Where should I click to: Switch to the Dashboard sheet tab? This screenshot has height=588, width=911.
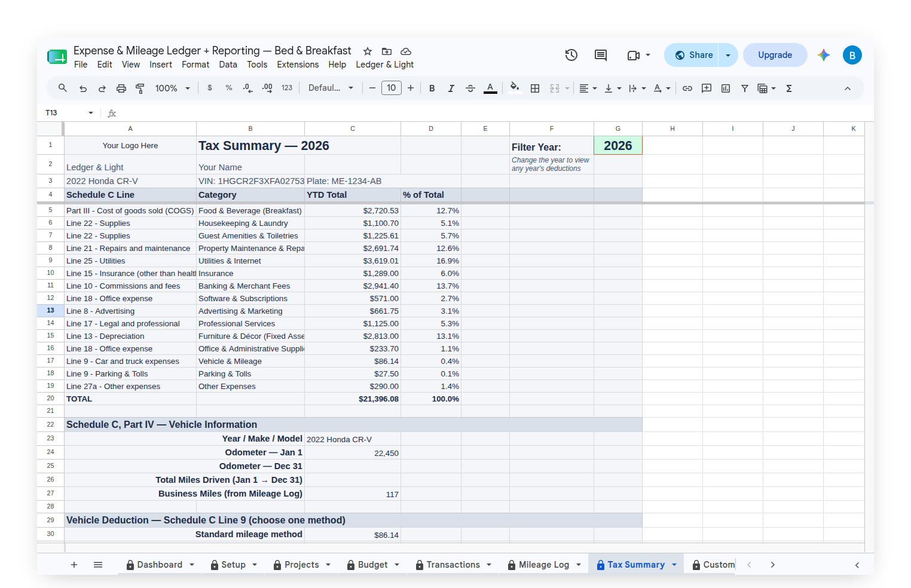pos(160,565)
